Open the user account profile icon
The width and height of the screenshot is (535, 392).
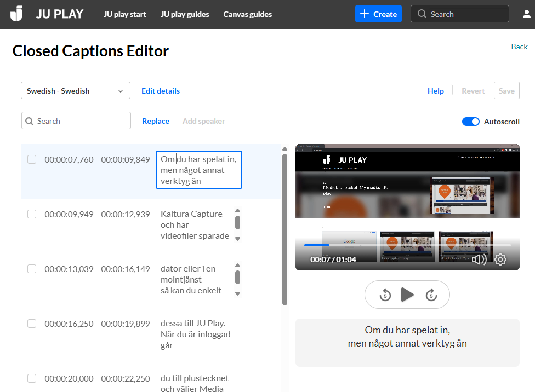point(526,14)
